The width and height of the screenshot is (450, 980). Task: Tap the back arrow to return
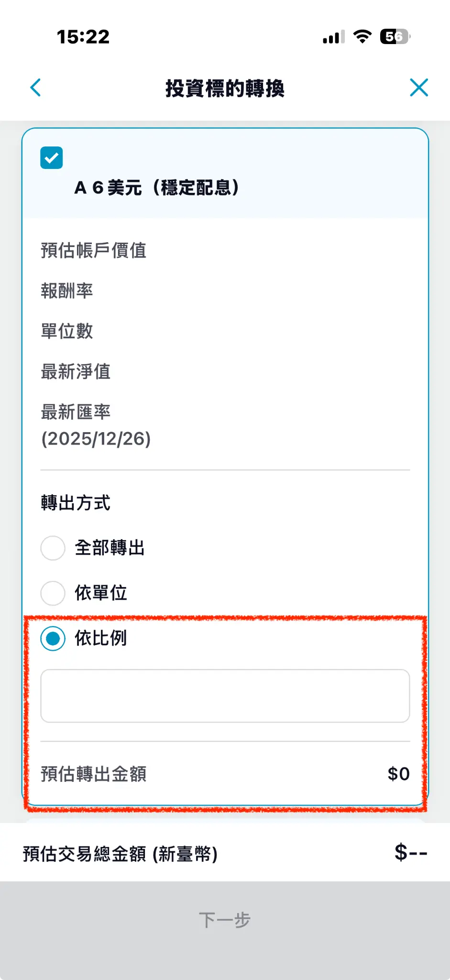35,88
